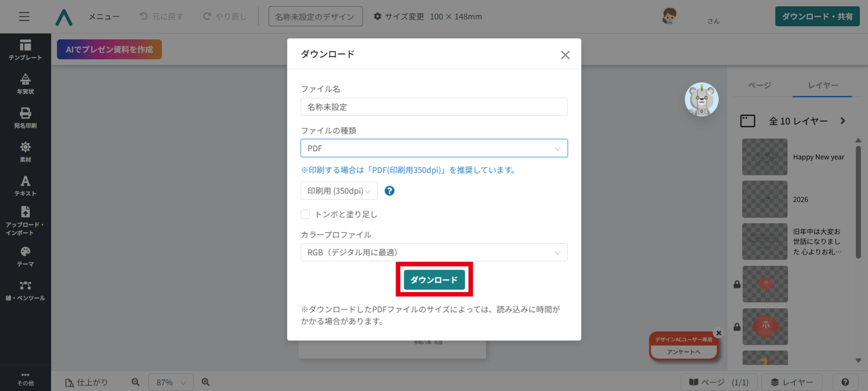Select the 年賀状 sidebar icon
868x391 pixels.
[25, 84]
